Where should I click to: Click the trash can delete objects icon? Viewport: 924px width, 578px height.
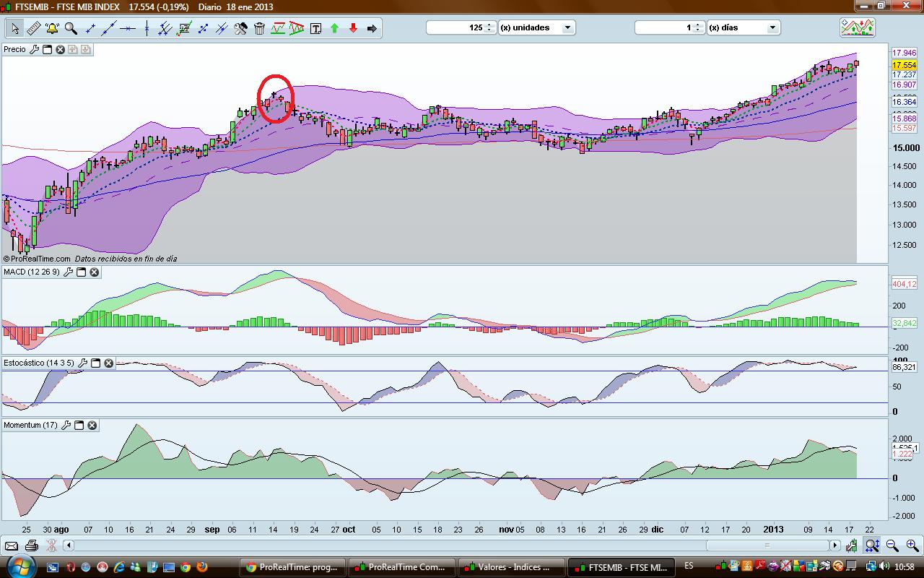(259, 28)
